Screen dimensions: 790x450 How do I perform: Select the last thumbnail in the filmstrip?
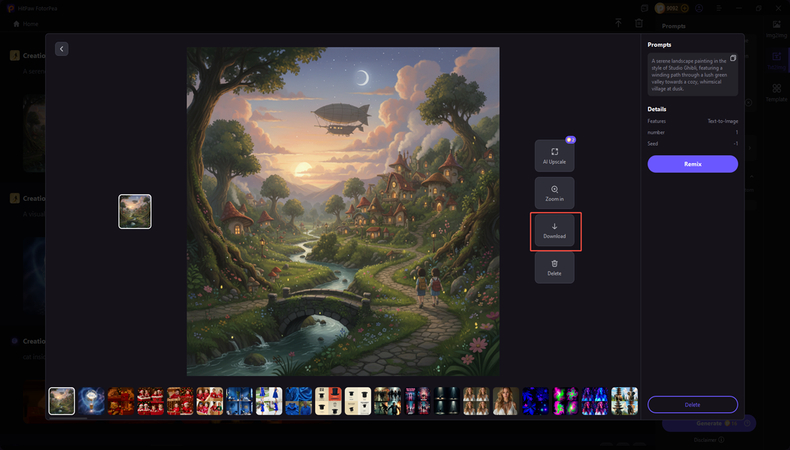tap(624, 401)
